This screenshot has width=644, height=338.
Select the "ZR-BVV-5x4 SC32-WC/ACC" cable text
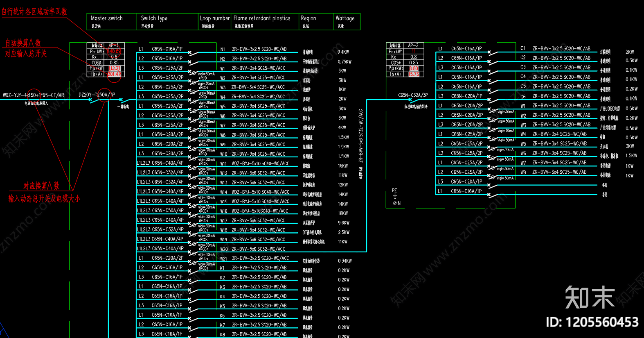click(x=259, y=230)
